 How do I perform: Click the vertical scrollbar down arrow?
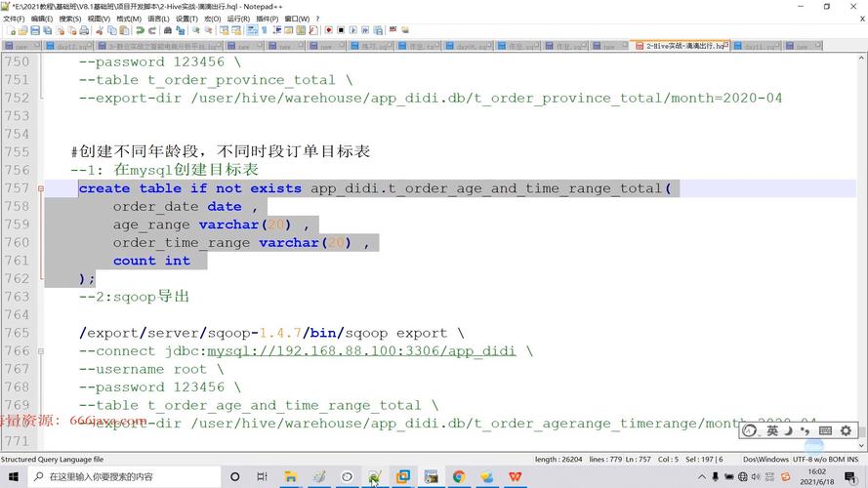(x=862, y=445)
